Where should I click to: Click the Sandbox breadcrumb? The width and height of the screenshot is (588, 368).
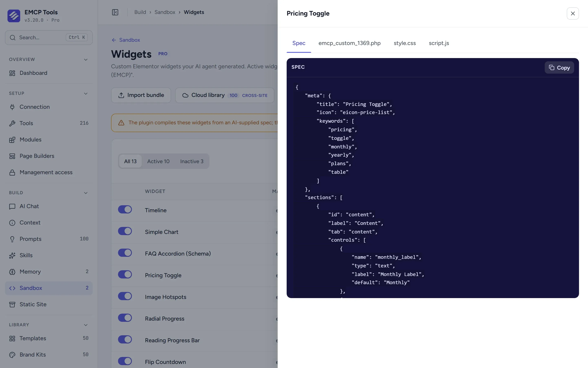[165, 12]
